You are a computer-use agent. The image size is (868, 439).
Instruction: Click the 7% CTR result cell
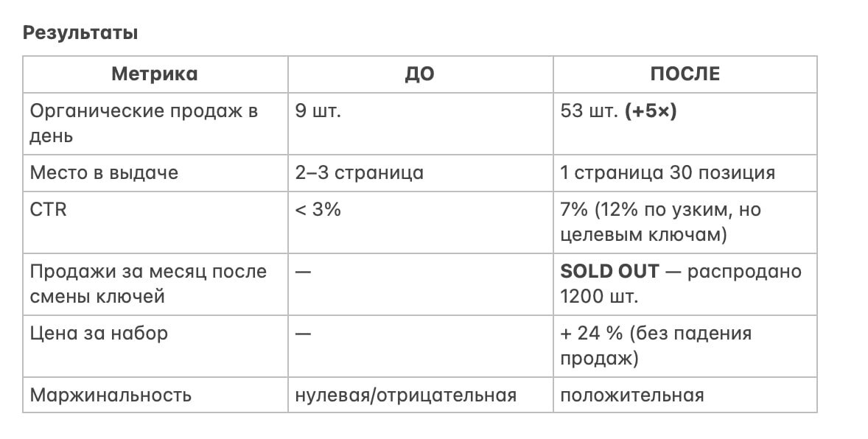[660, 222]
